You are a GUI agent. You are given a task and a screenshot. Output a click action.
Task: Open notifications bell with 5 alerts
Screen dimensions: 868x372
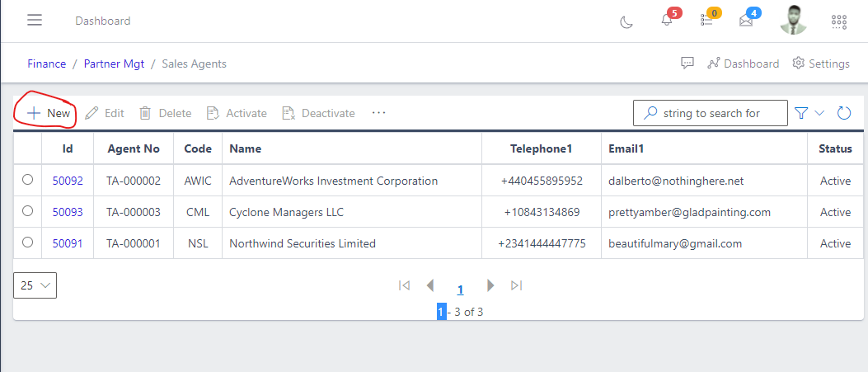pos(667,21)
